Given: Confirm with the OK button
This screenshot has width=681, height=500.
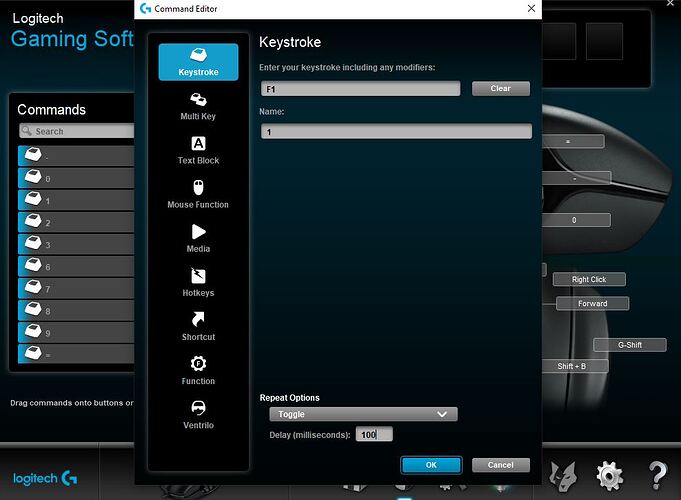Looking at the screenshot, I should coord(431,465).
